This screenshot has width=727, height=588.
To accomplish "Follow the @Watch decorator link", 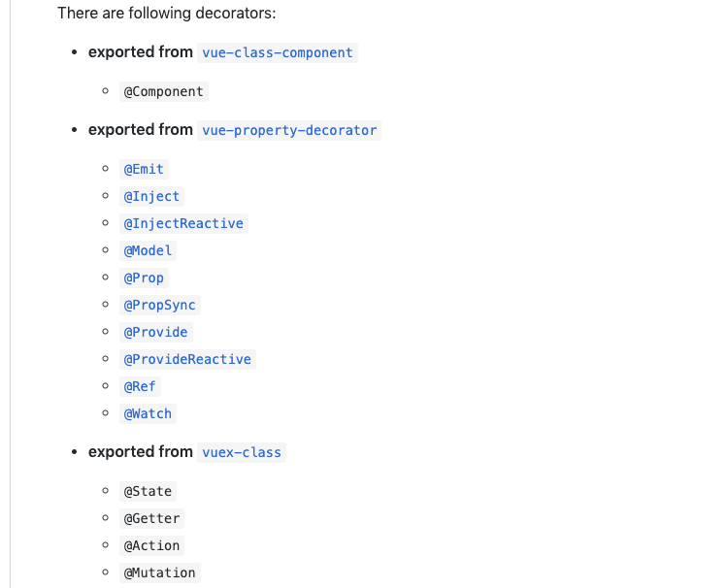I will pyautogui.click(x=148, y=413).
